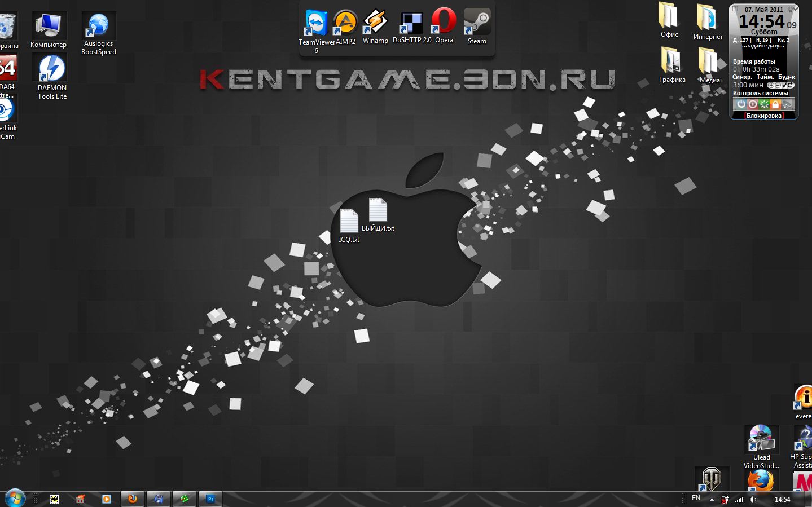Launch the World of Tanks shortcut
Screen dimensions: 812x507
pyautogui.click(x=711, y=479)
